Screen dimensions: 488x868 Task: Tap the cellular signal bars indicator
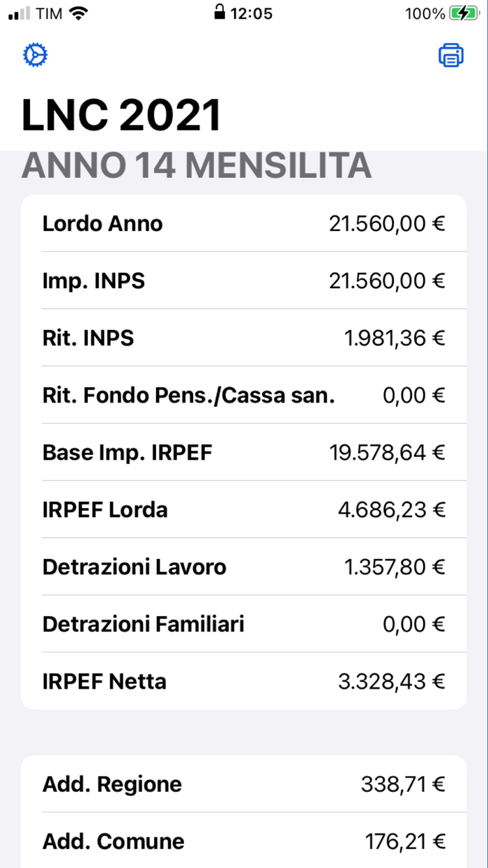(20, 13)
